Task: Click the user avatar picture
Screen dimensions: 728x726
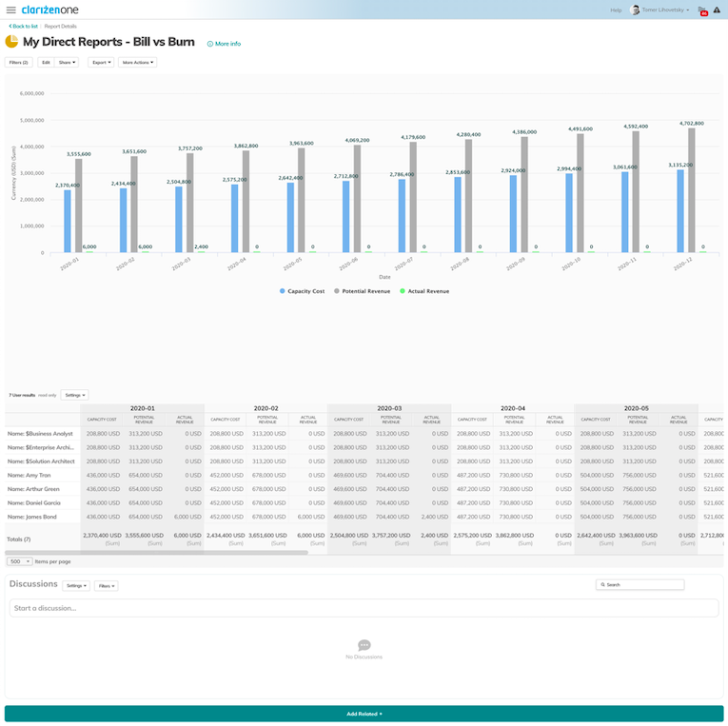Action: (635, 10)
